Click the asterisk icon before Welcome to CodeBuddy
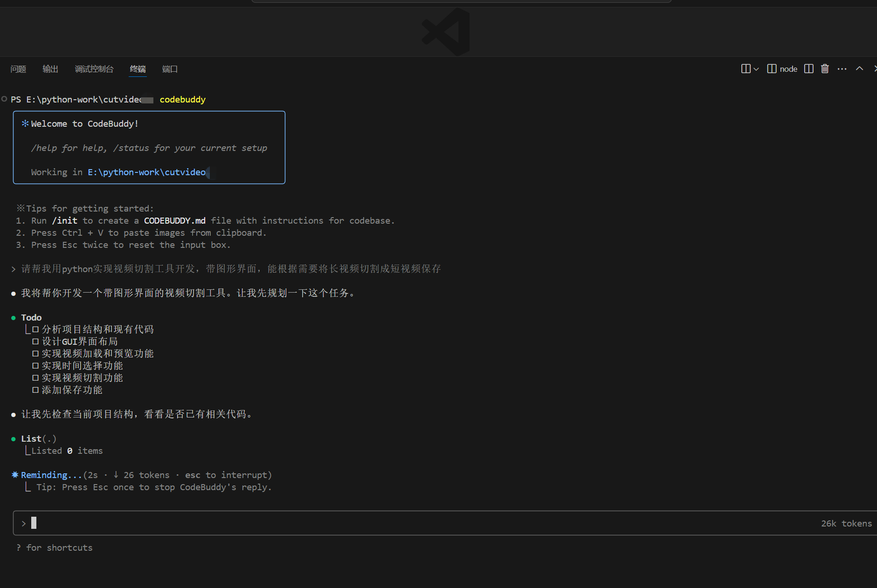The image size is (877, 588). pyautogui.click(x=25, y=123)
